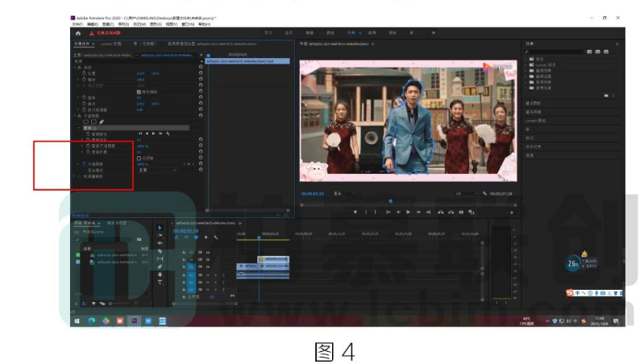Click the Program monitor playhead scrubber
This screenshot has height=364, width=644.
[390, 201]
